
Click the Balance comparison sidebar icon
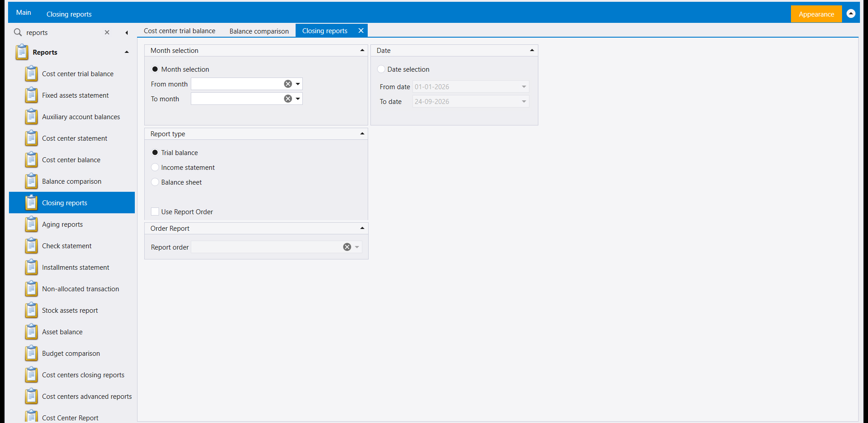coord(31,181)
